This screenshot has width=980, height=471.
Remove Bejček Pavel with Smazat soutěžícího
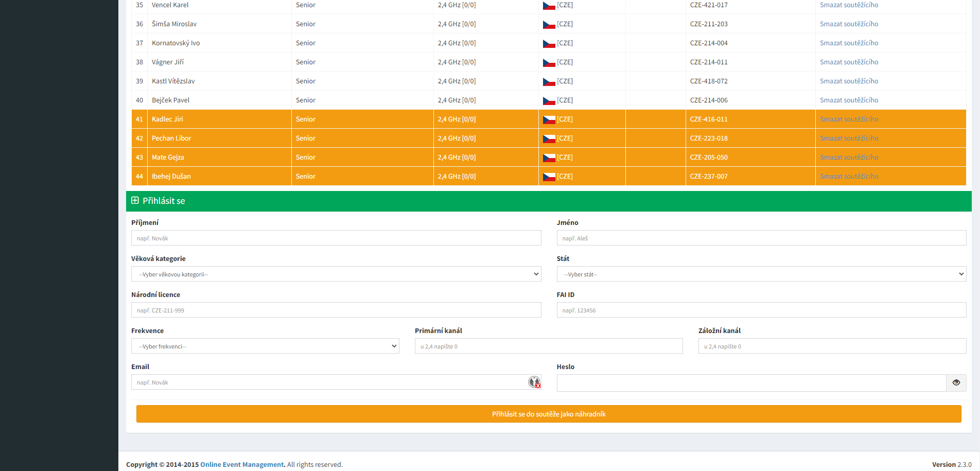849,100
